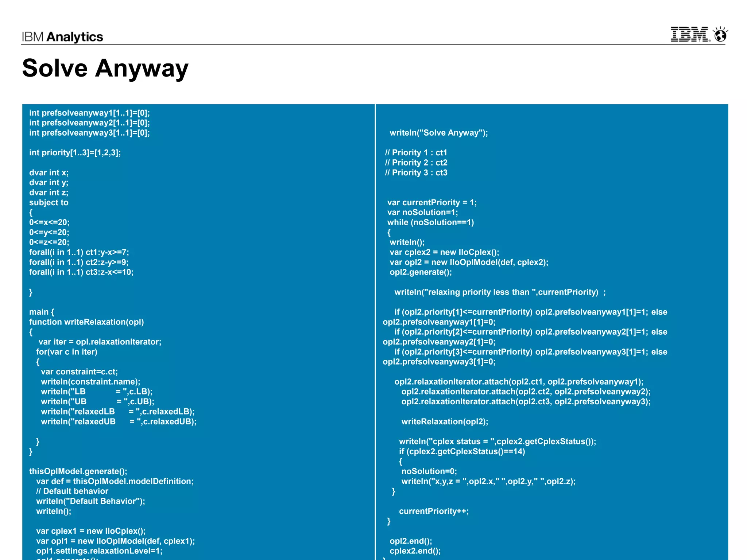Click the attach(opl2.ct1, ...) line
This screenshot has height=560, width=747.
tap(519, 382)
